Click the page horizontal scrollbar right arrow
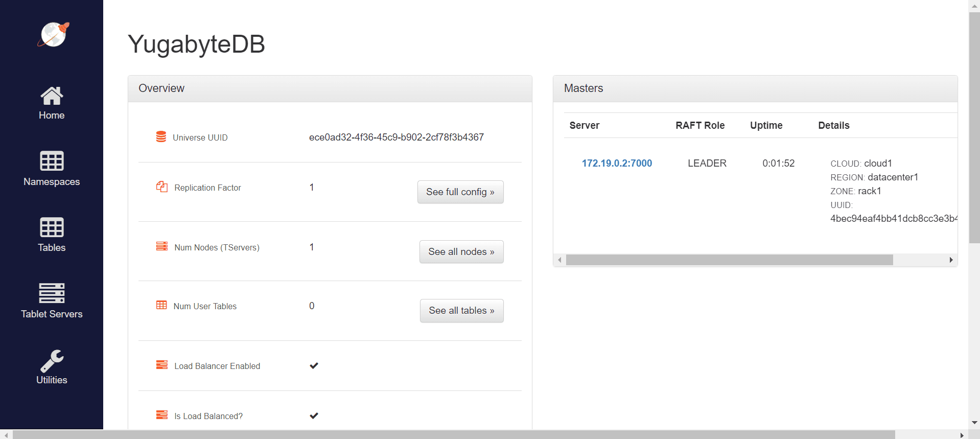The width and height of the screenshot is (980, 439). pyautogui.click(x=963, y=435)
